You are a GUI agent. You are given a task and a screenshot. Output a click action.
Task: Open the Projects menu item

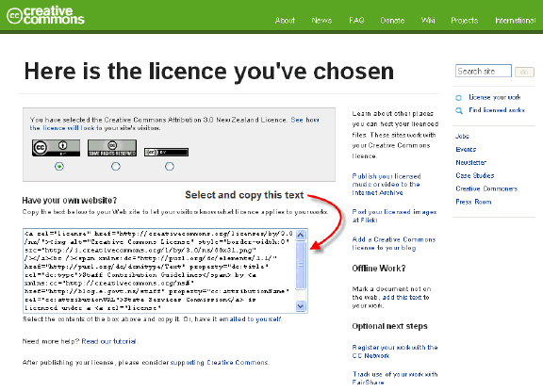(464, 21)
